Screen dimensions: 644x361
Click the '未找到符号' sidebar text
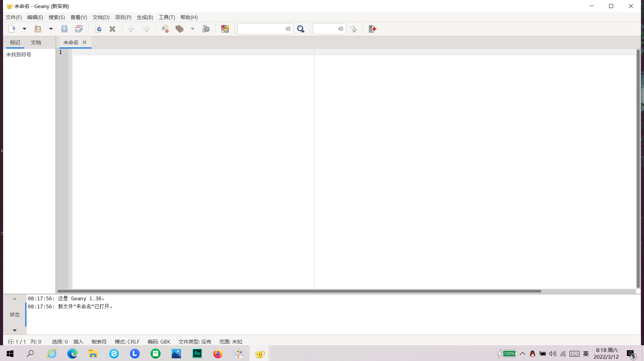(19, 54)
